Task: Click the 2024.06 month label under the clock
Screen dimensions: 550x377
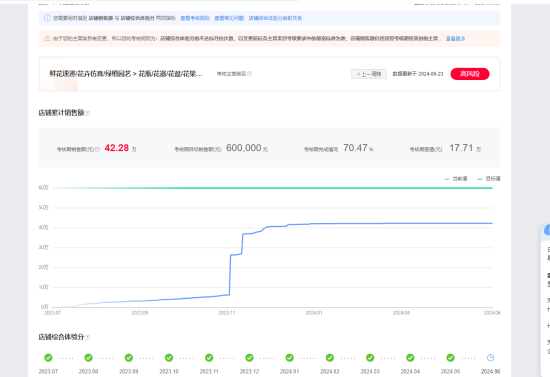Action: click(x=491, y=371)
